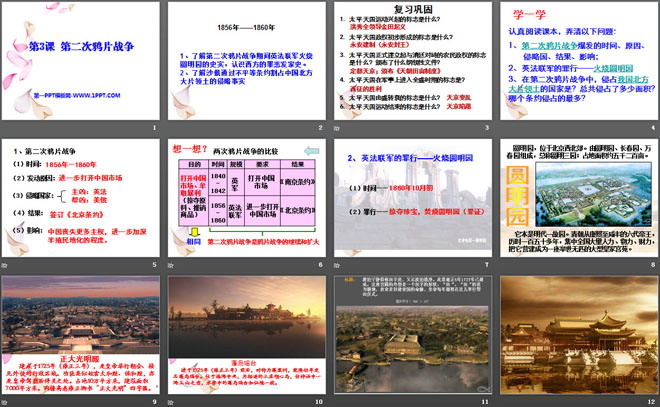Select slide 6 comparing two opium wars
The height and width of the screenshot is (407, 660).
[x=247, y=198]
